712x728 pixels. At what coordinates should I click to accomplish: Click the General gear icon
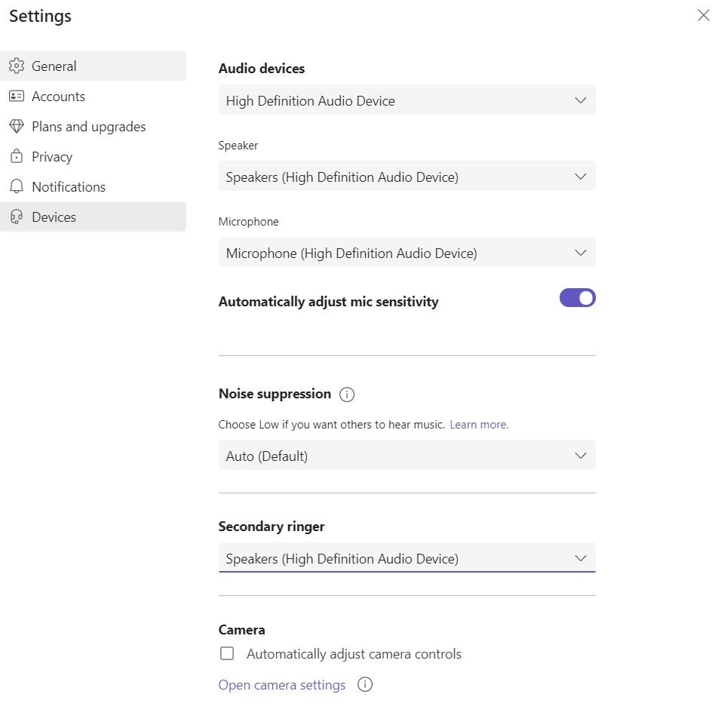(x=17, y=66)
